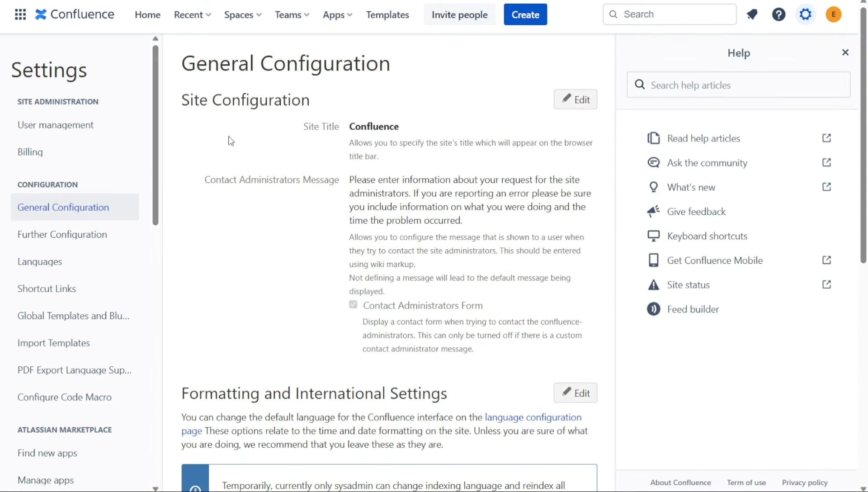Click the blue Create button
The height and width of the screenshot is (492, 868).
525,14
